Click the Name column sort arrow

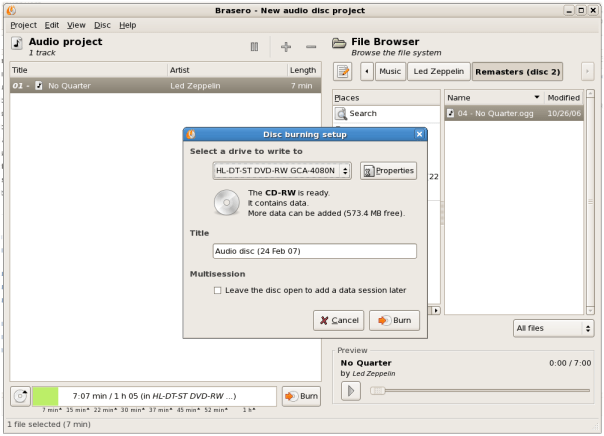[x=537, y=98]
